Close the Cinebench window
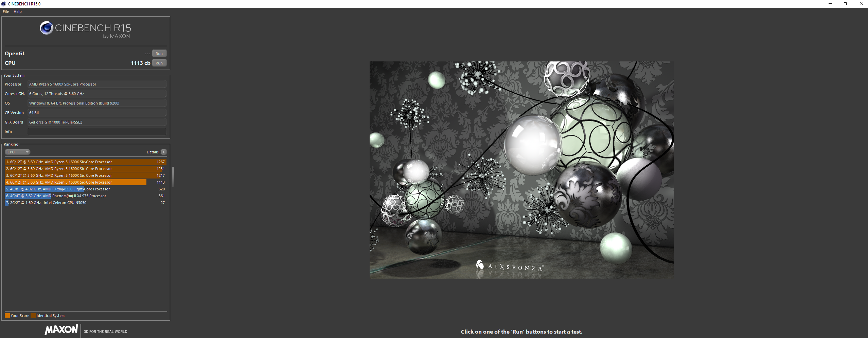This screenshot has width=868, height=338. (x=861, y=4)
